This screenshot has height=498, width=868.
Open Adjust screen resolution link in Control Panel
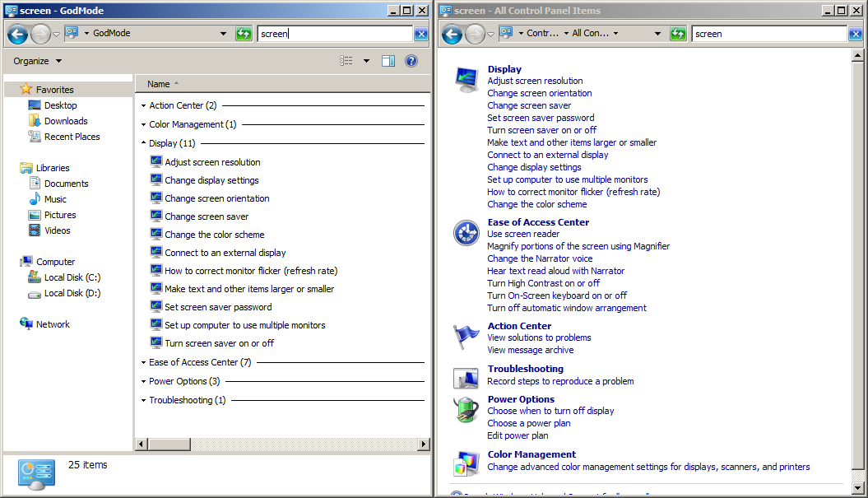click(x=535, y=81)
